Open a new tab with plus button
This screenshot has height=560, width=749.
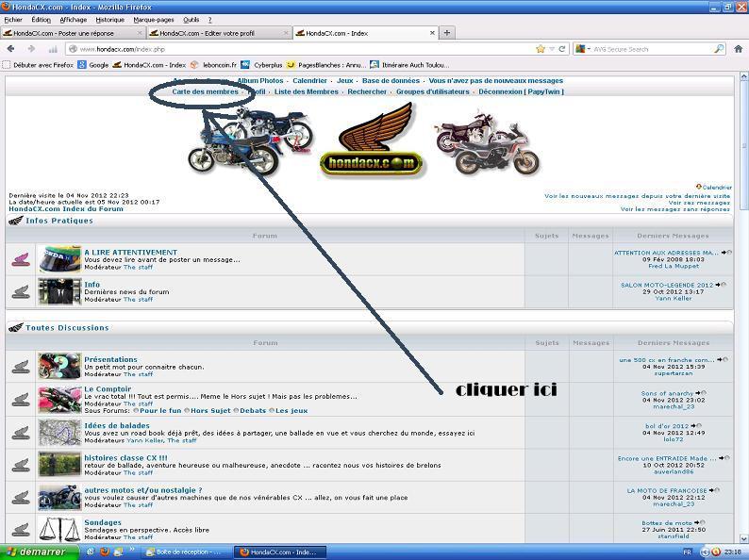pos(446,33)
